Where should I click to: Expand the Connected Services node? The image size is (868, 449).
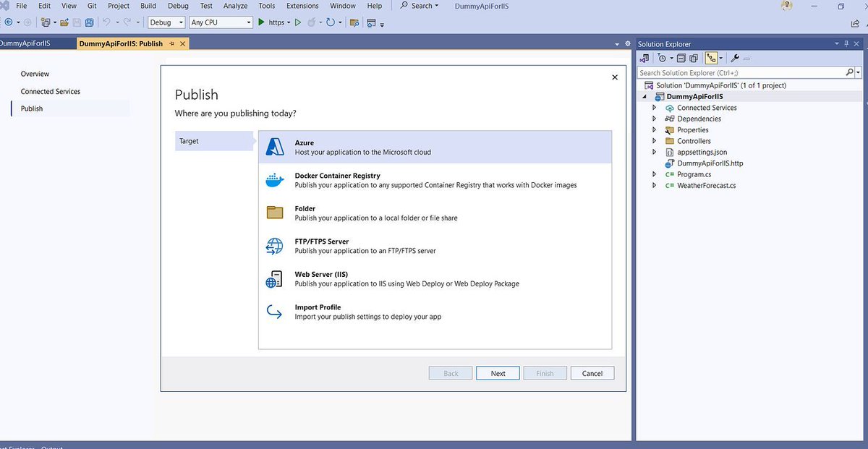655,108
